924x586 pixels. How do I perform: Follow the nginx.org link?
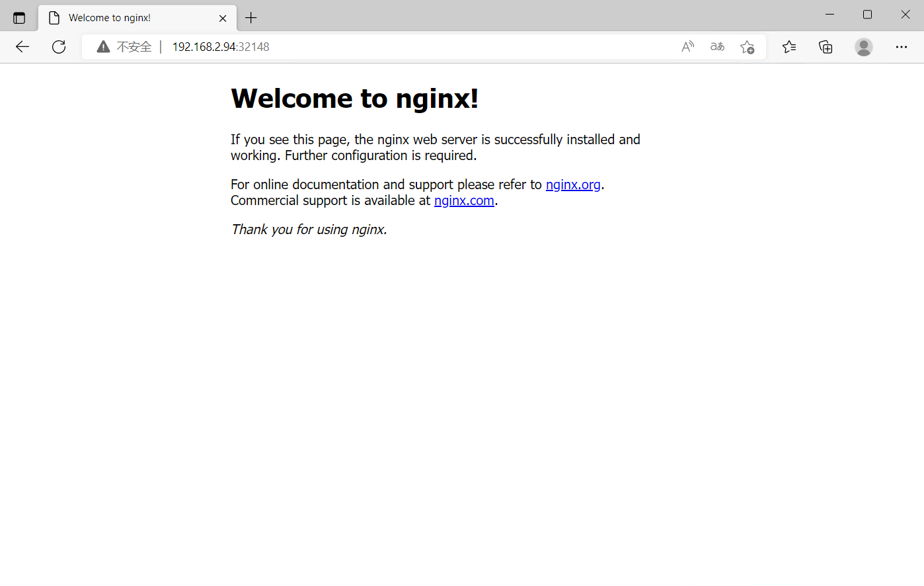573,185
